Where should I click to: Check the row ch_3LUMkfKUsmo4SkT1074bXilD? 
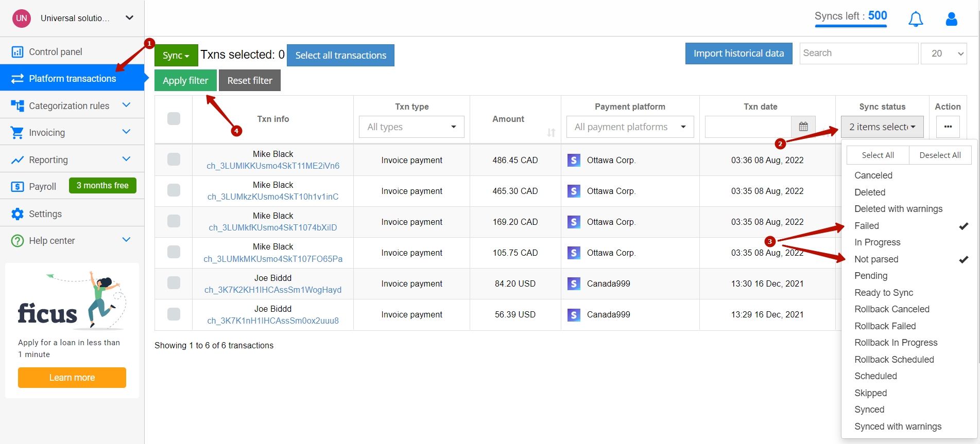(x=174, y=221)
